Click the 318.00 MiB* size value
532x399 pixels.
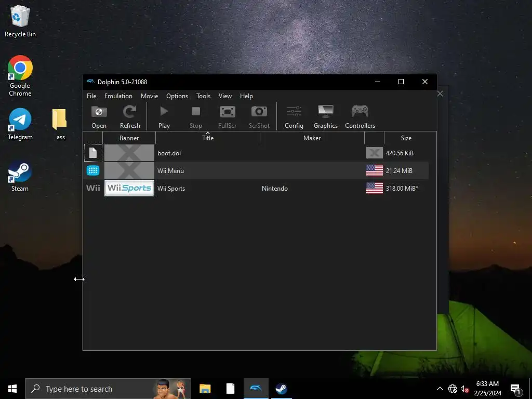point(402,188)
